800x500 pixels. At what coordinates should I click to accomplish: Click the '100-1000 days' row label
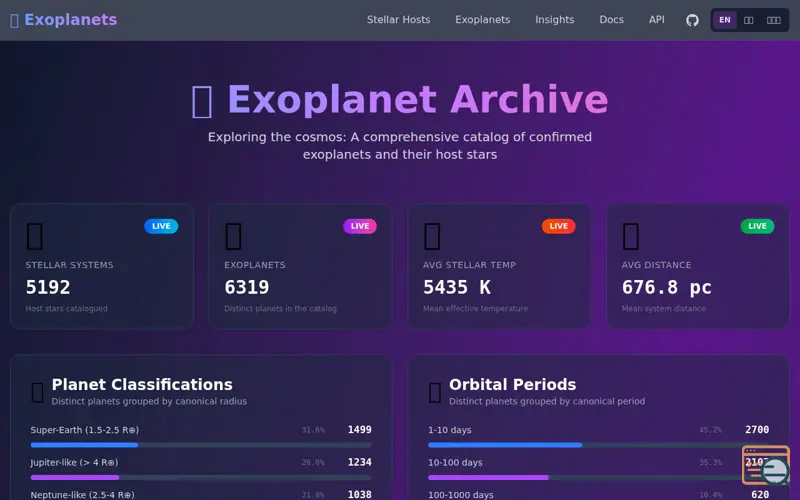(461, 495)
